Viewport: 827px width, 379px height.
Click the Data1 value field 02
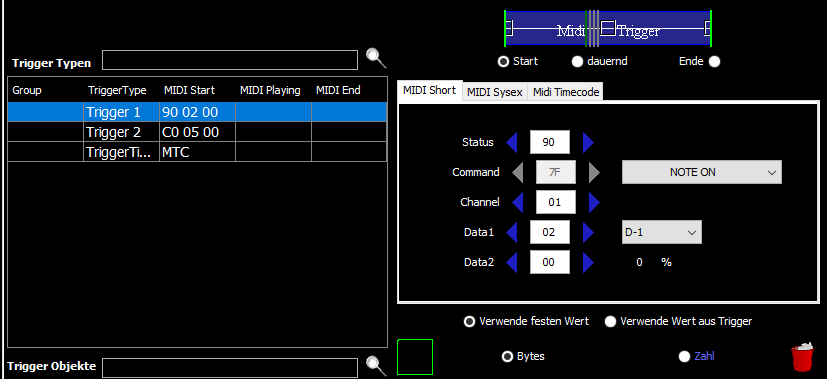point(550,232)
